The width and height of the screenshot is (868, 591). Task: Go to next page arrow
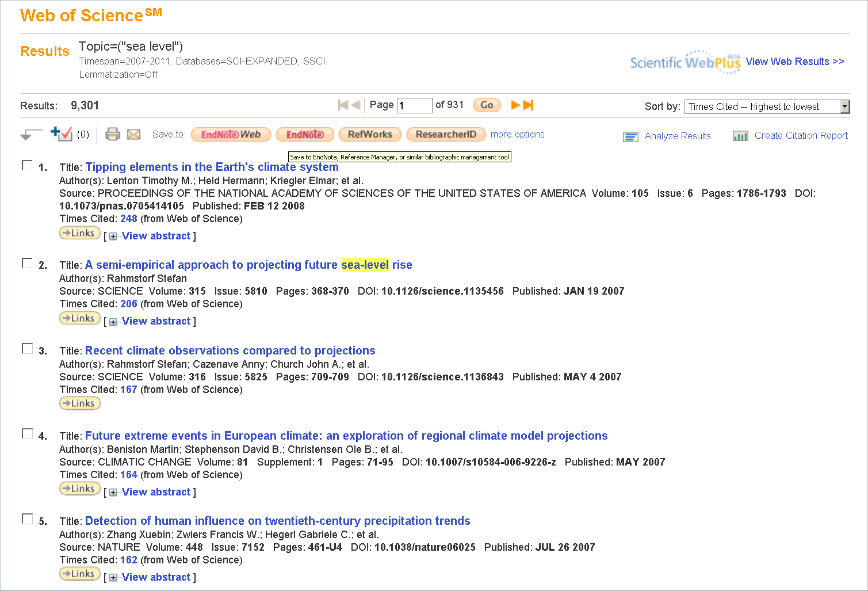515,105
